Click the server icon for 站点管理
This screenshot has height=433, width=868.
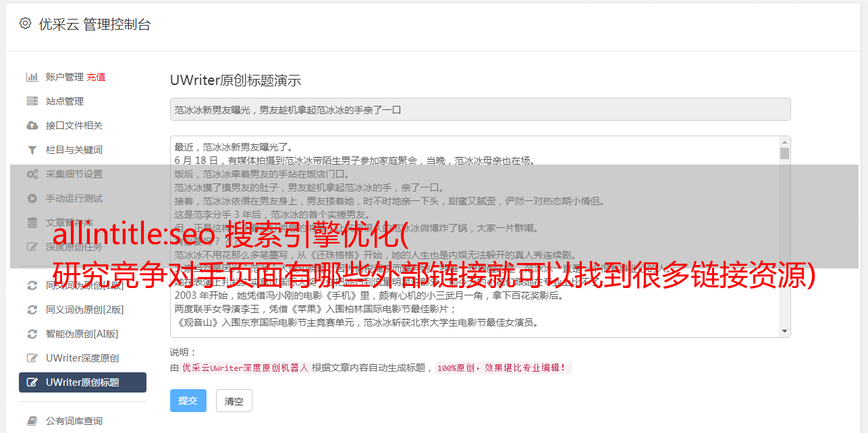click(x=32, y=101)
